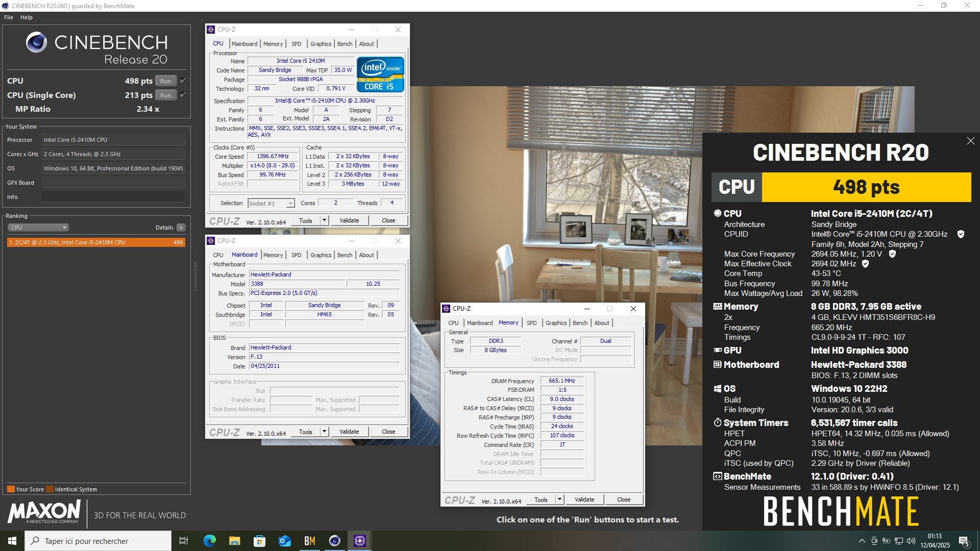
Task: Switch to Memory tab in top CPU-Z window
Action: (x=273, y=44)
